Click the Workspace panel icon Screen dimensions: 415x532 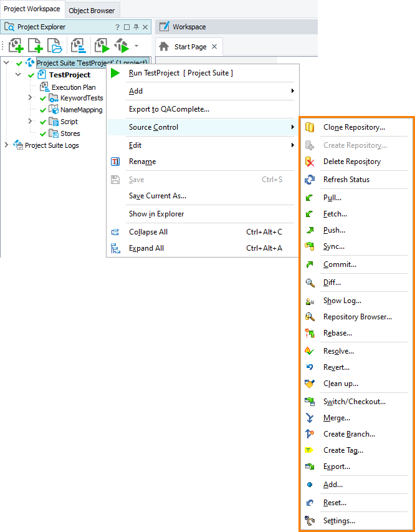tap(165, 26)
